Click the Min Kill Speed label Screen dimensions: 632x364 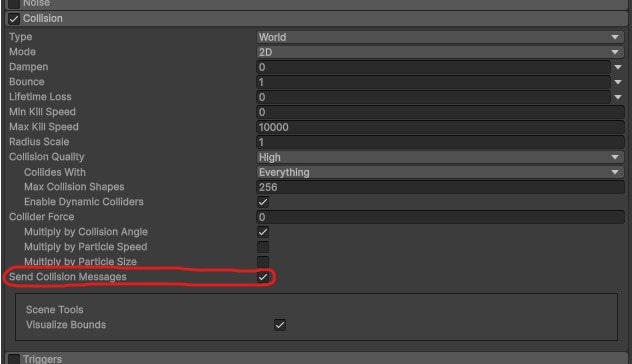point(42,112)
